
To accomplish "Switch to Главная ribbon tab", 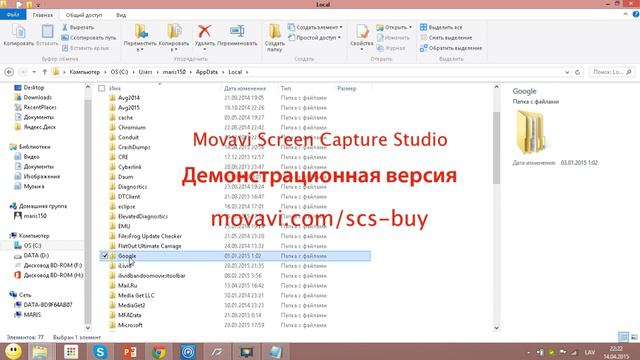I will [x=43, y=15].
